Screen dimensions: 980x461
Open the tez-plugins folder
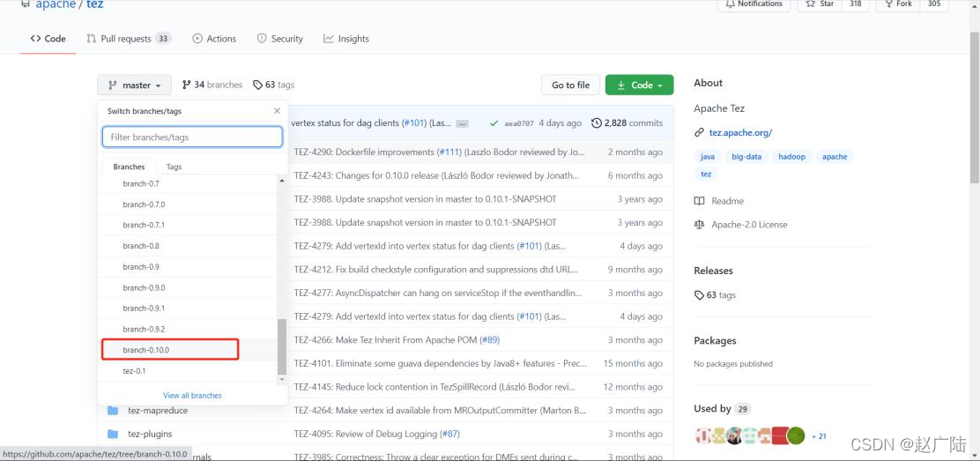[150, 434]
